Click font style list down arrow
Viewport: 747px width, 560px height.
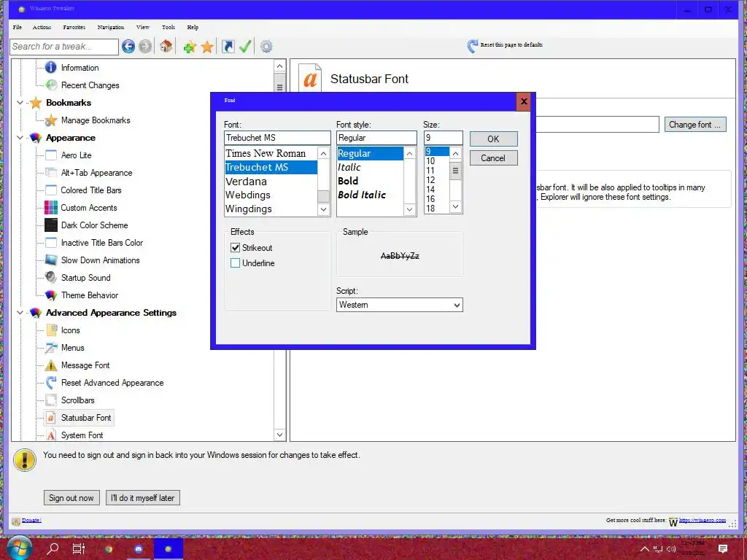pos(410,209)
